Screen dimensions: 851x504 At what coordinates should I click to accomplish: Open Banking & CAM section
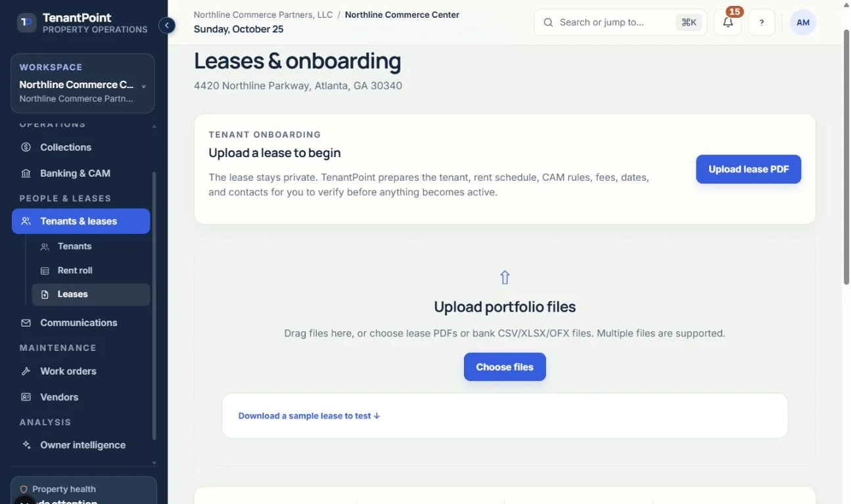coord(81,173)
